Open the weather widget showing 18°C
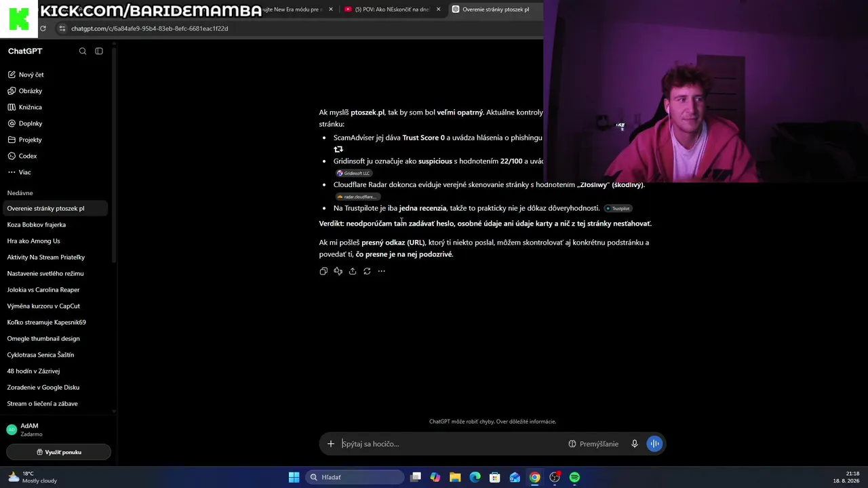The image size is (868, 488). 33,477
